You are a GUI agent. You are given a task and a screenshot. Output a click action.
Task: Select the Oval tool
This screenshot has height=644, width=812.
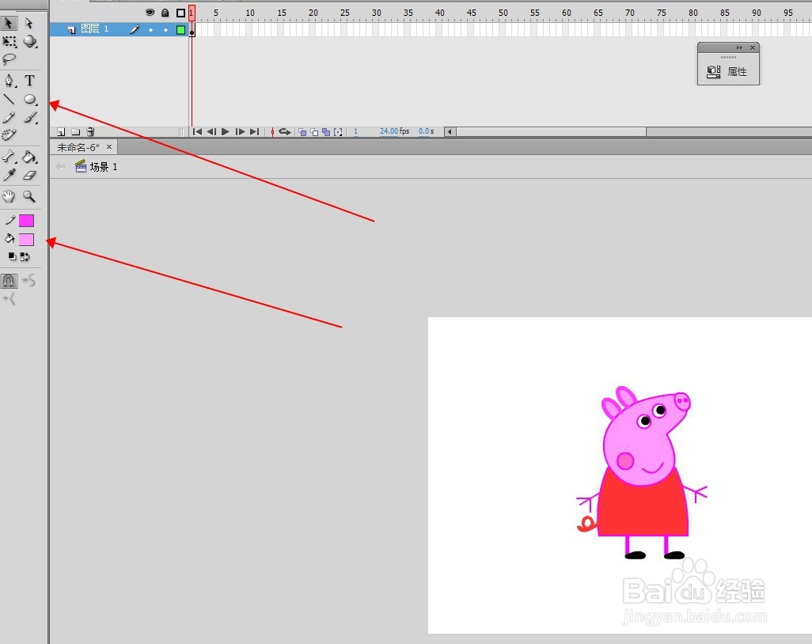pos(30,99)
